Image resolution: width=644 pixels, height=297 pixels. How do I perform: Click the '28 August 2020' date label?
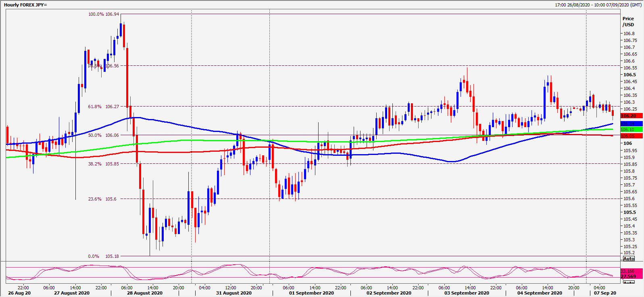145,293
